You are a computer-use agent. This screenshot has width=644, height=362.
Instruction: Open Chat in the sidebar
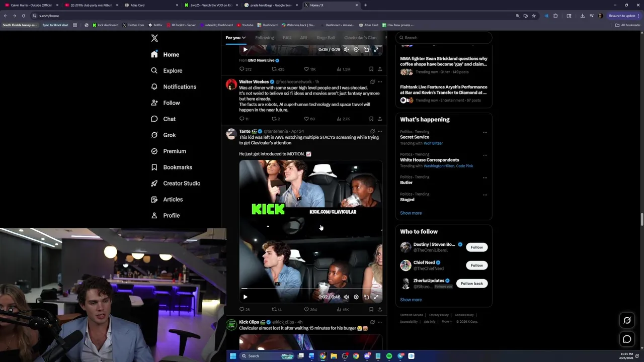tap(163, 119)
